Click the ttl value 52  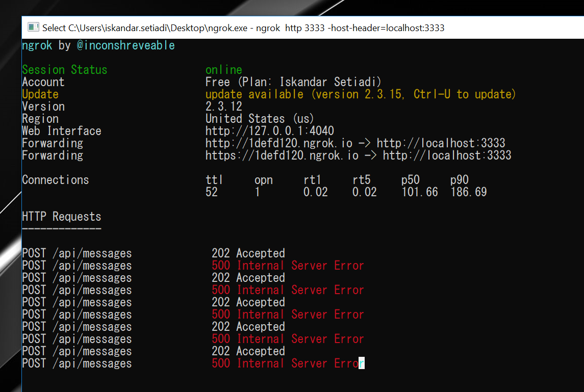click(x=212, y=192)
